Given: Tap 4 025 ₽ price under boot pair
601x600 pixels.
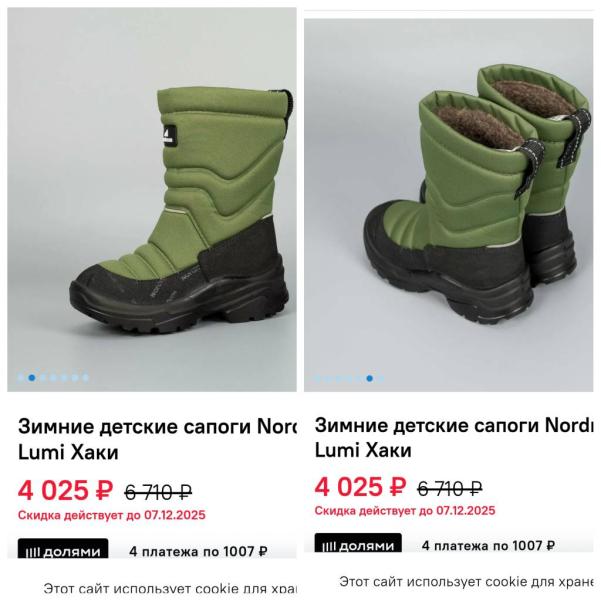Looking at the screenshot, I should pos(360,487).
